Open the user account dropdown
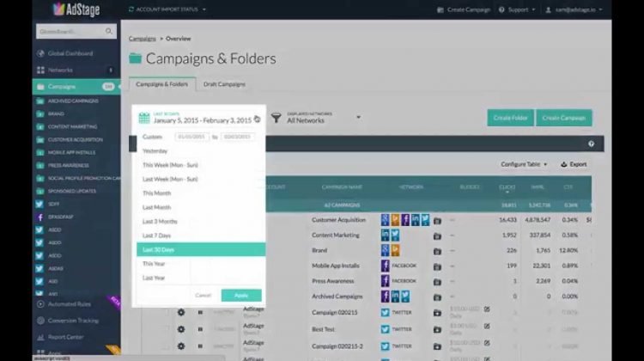This screenshot has height=361, width=644. pos(574,9)
